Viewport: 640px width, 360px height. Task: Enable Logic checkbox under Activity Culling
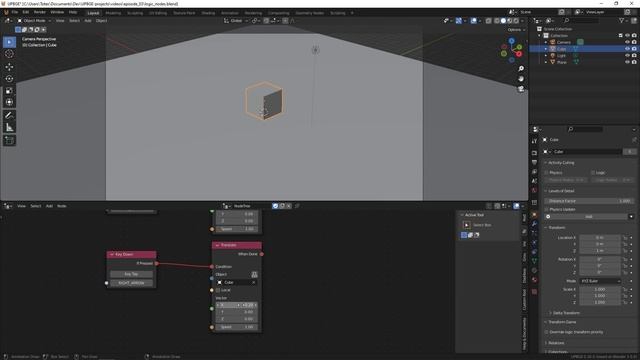593,173
